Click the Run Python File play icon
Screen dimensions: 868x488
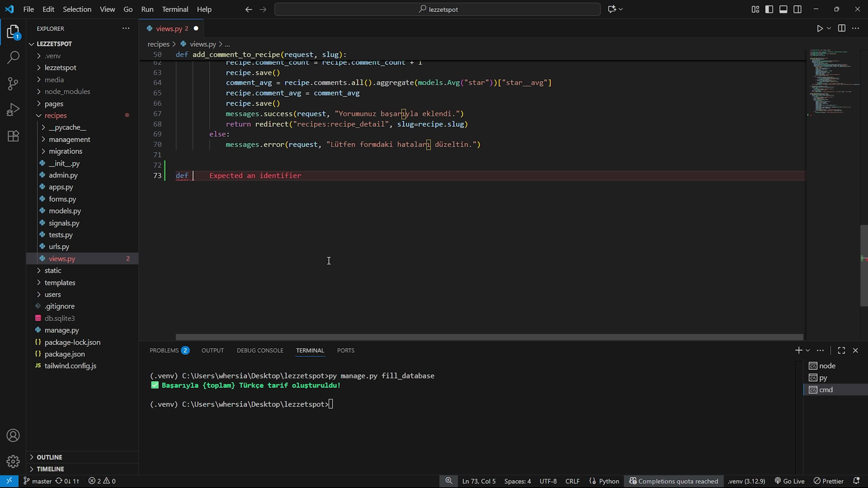[x=819, y=29]
